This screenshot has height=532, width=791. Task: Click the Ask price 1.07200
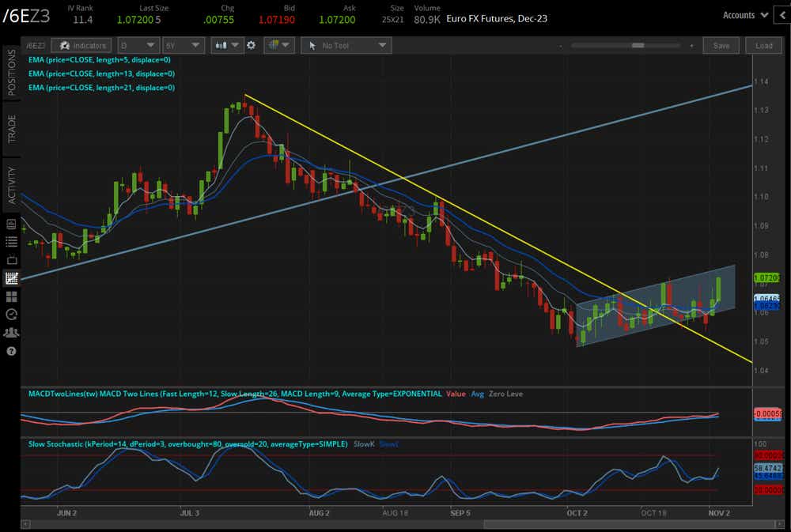point(337,20)
